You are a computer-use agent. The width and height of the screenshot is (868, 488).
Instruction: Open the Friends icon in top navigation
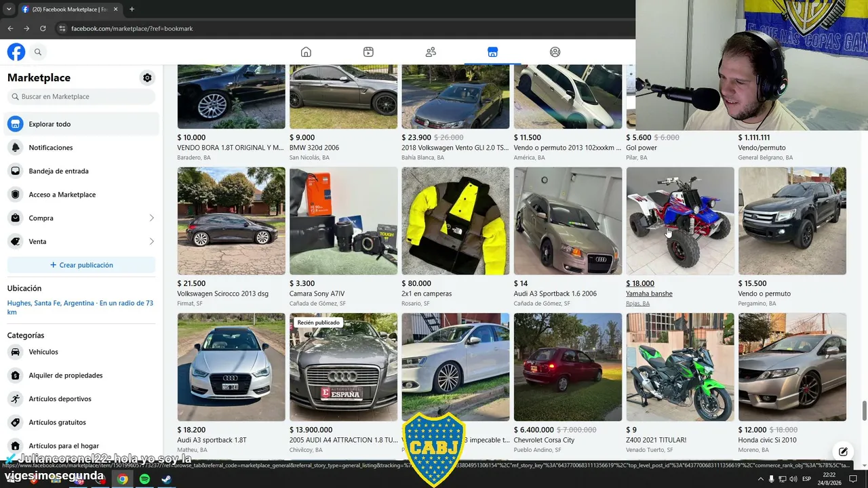click(431, 52)
